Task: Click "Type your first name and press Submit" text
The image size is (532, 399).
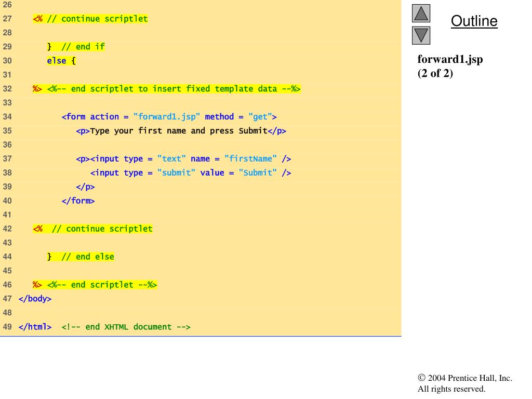Action: tap(179, 131)
